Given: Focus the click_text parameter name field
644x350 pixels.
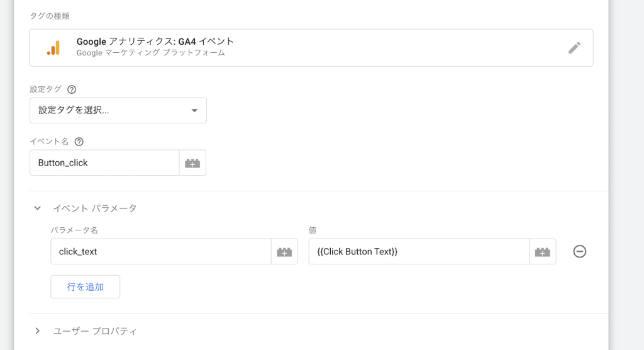Looking at the screenshot, I should coord(160,252).
